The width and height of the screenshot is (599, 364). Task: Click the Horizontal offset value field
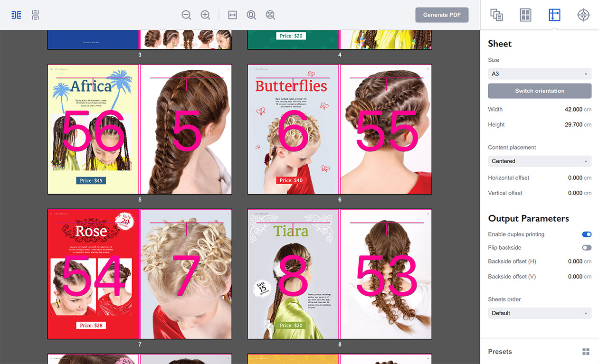tap(575, 178)
